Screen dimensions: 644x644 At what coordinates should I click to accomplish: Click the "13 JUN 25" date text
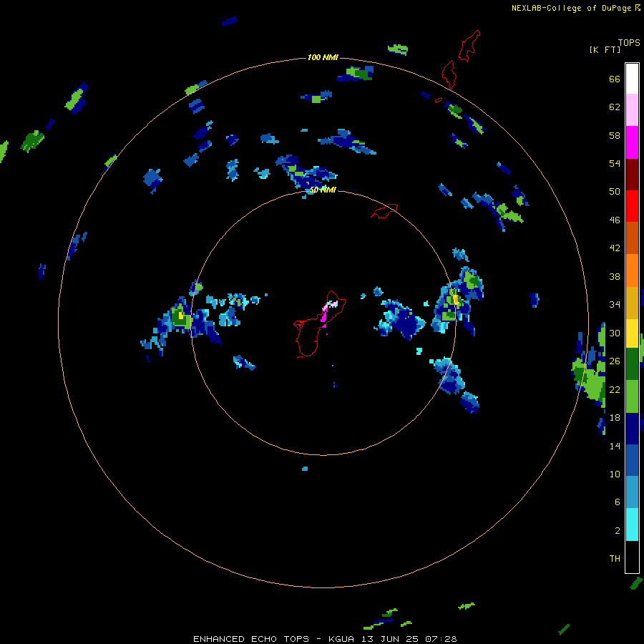click(391, 639)
